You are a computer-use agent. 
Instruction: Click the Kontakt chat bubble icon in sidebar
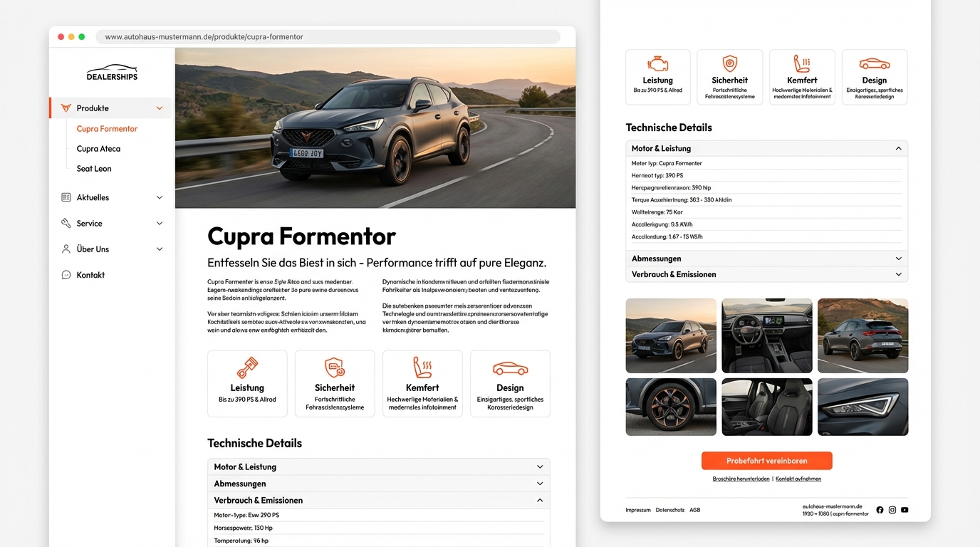pyautogui.click(x=66, y=275)
